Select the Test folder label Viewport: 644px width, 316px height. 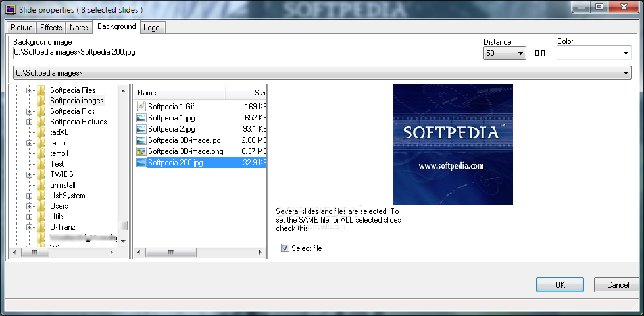(x=57, y=164)
